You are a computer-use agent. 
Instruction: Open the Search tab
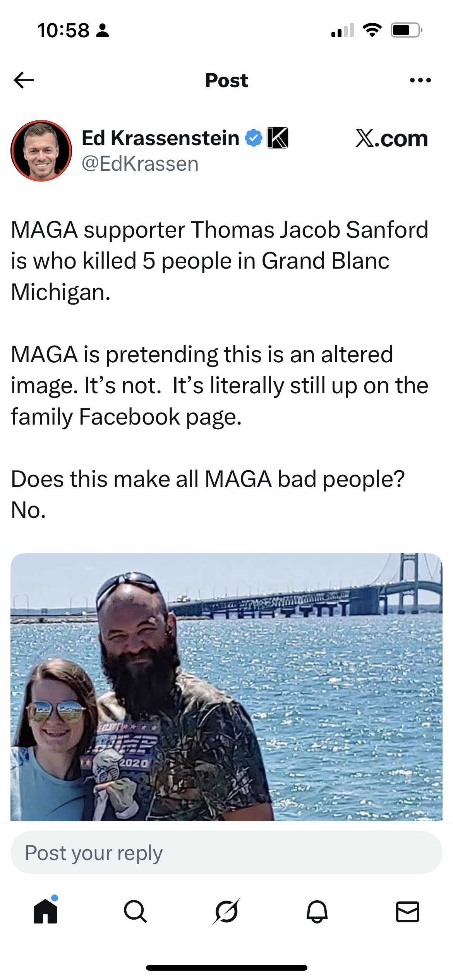(136, 911)
